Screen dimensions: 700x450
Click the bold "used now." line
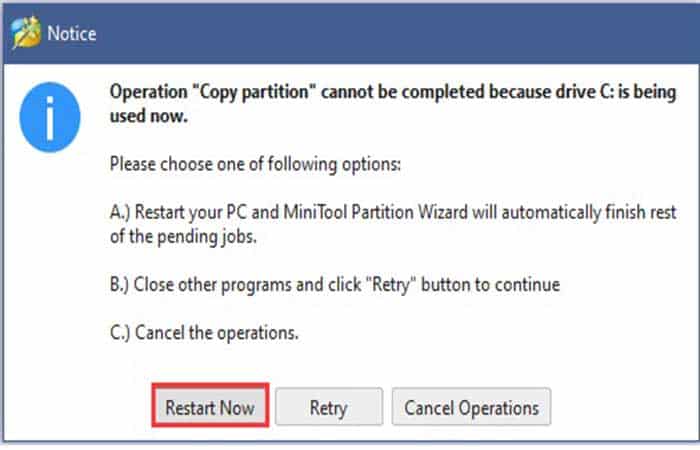(x=149, y=116)
